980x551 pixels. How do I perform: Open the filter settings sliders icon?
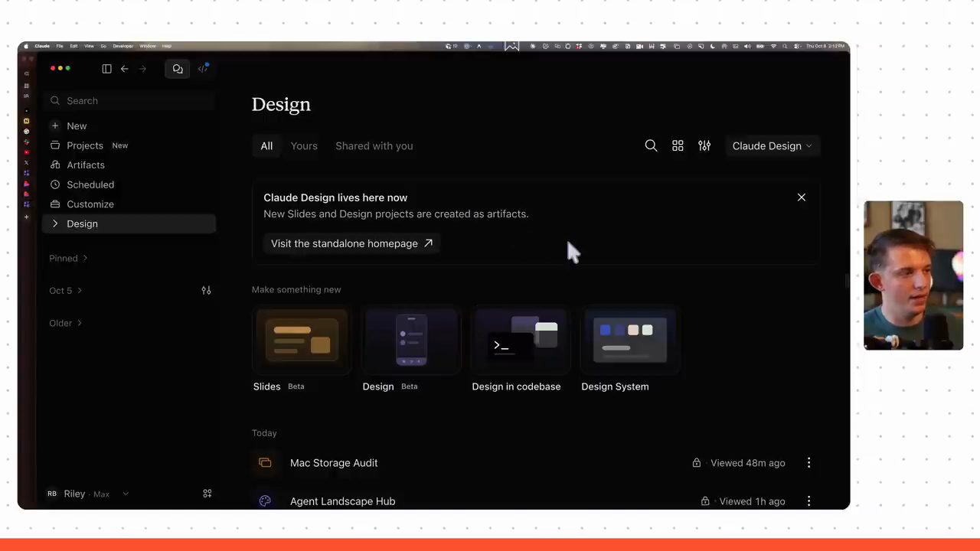(x=704, y=145)
